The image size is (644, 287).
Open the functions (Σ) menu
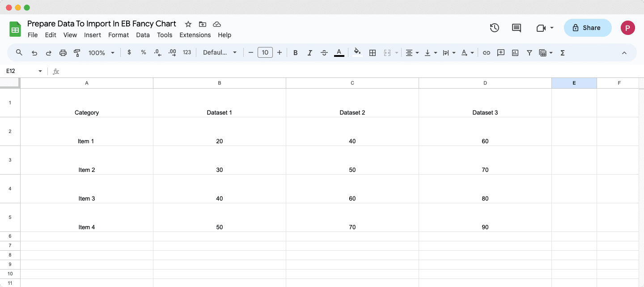[562, 52]
